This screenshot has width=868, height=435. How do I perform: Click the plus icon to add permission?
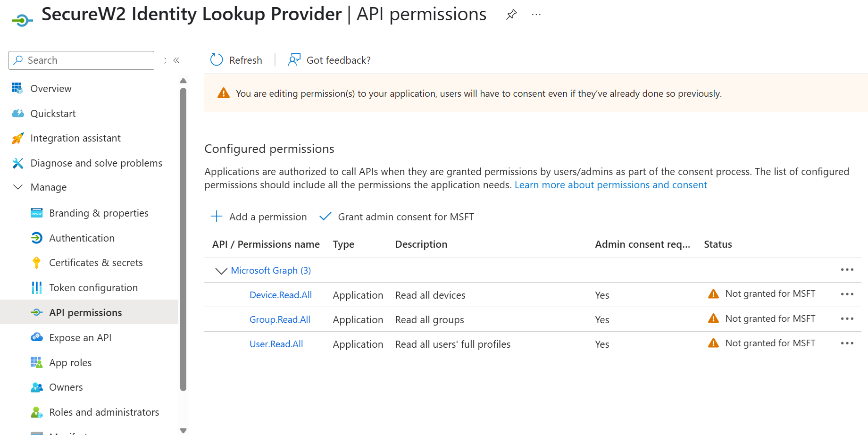(217, 217)
